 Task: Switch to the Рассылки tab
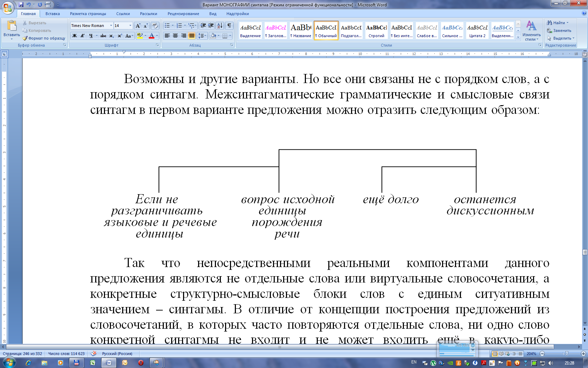[148, 14]
